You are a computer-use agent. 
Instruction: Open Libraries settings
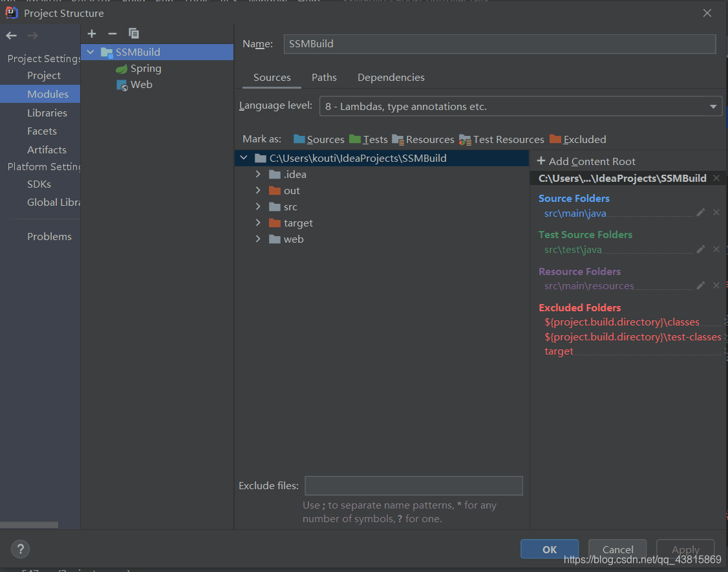point(47,113)
